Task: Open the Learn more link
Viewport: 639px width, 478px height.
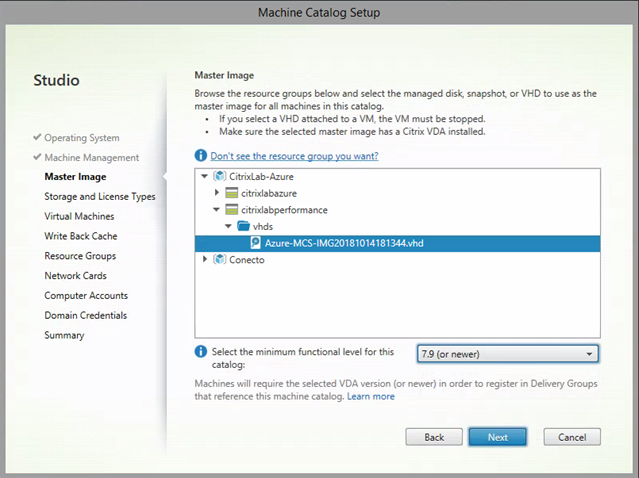Action: (x=371, y=396)
